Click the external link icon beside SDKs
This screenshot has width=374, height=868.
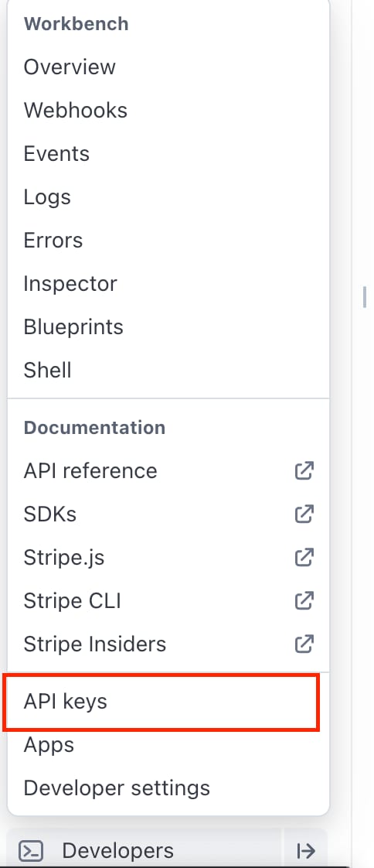point(304,514)
